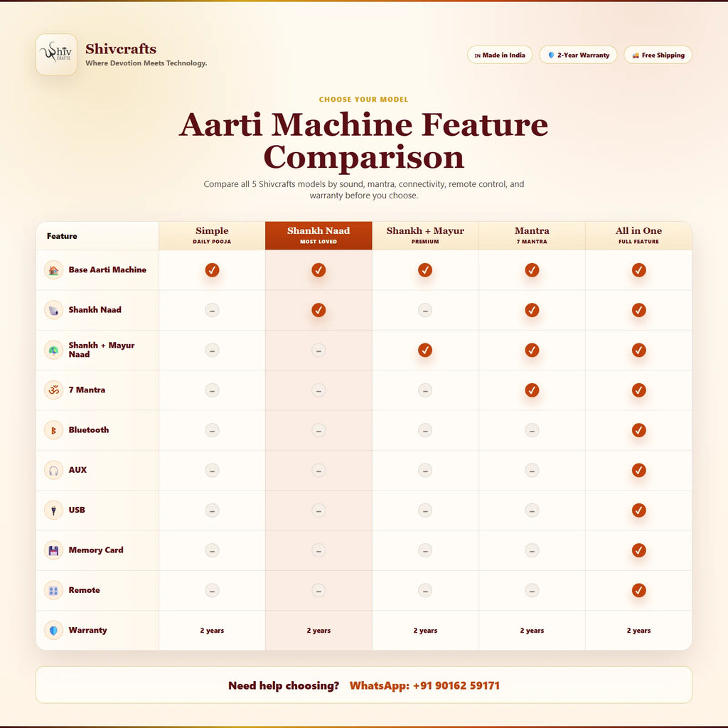The height and width of the screenshot is (728, 728).
Task: Select the Shankh Naad Most Loved header
Action: pos(318,235)
